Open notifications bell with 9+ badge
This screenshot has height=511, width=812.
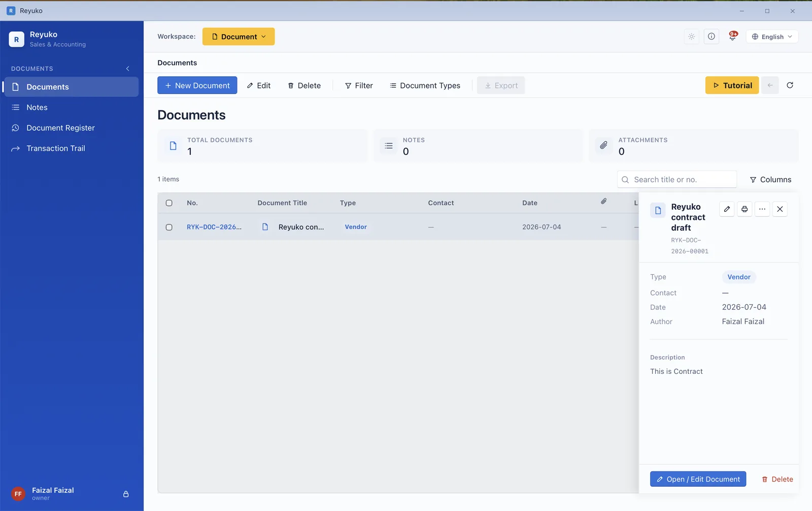tap(733, 36)
